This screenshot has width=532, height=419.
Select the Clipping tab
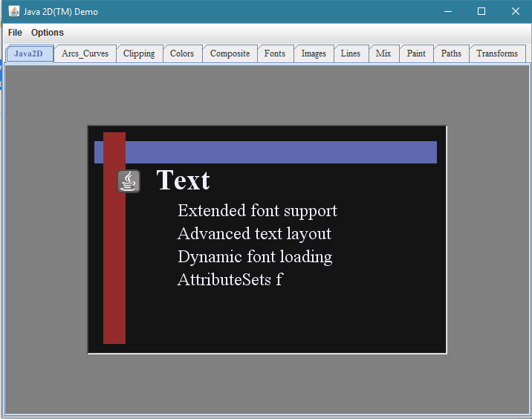[139, 53]
